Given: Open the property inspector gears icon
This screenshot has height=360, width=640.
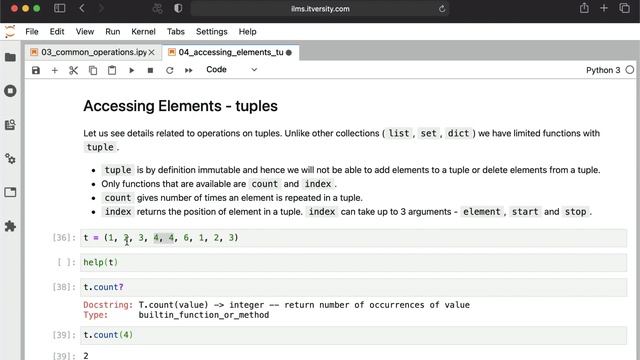Looking at the screenshot, I should [x=10, y=158].
